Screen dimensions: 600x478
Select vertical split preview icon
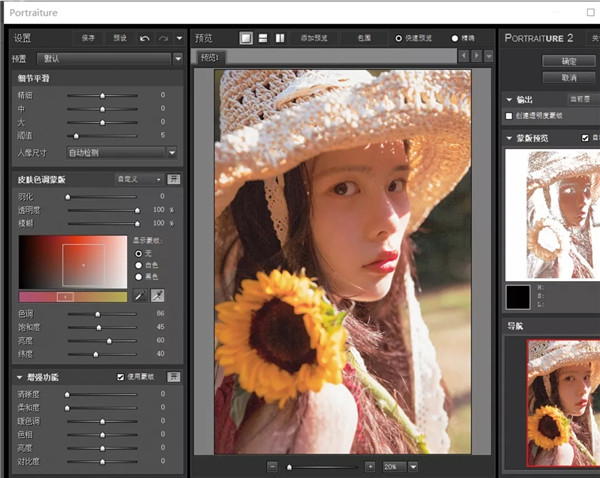point(280,38)
